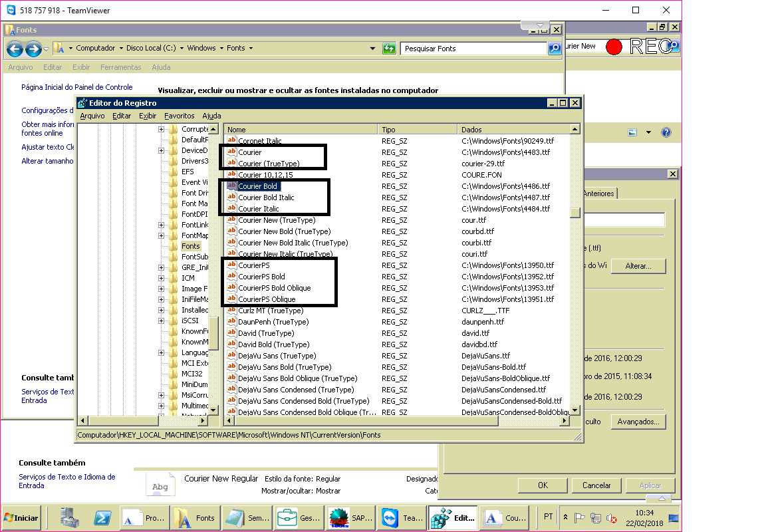Select the CourierPS Bold Oblique registry entry
The width and height of the screenshot is (766, 532).
pos(274,288)
